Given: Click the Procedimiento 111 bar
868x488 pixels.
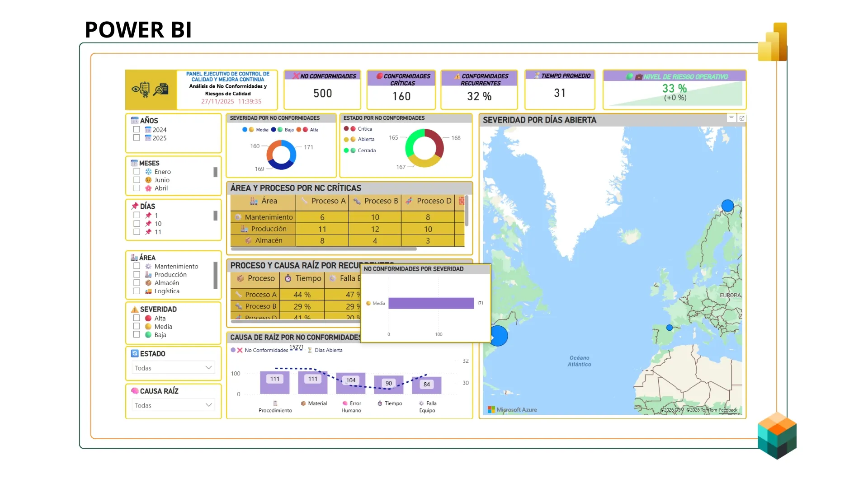Looking at the screenshot, I should [x=275, y=383].
